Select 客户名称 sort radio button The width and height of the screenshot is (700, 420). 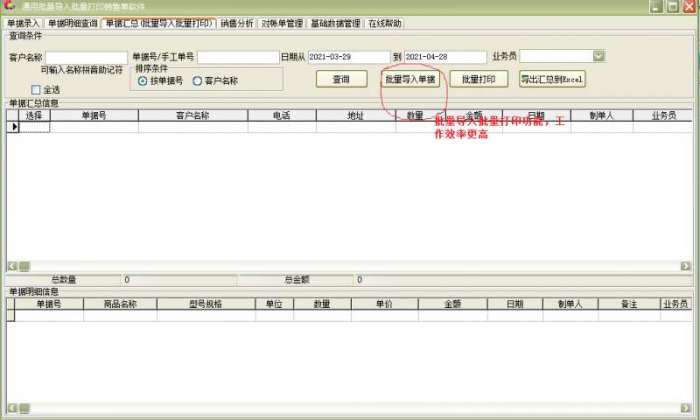[197, 81]
